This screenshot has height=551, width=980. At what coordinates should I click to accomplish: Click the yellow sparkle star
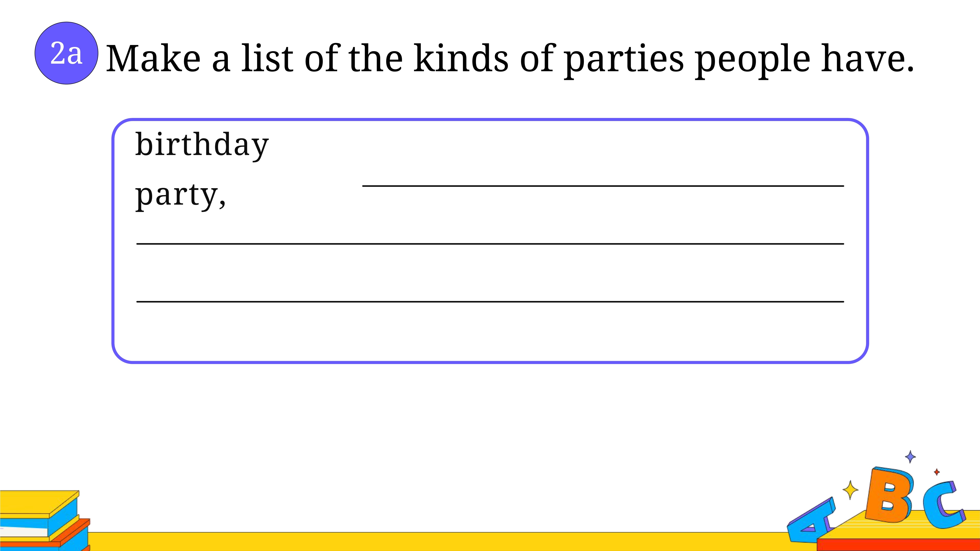click(850, 490)
